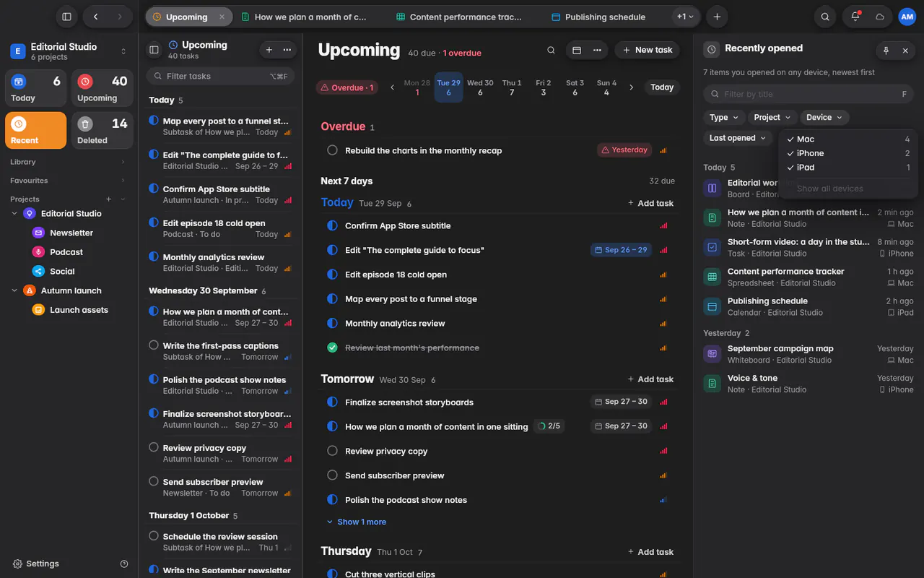Open the +1 overflow tabs dropdown

point(685,17)
